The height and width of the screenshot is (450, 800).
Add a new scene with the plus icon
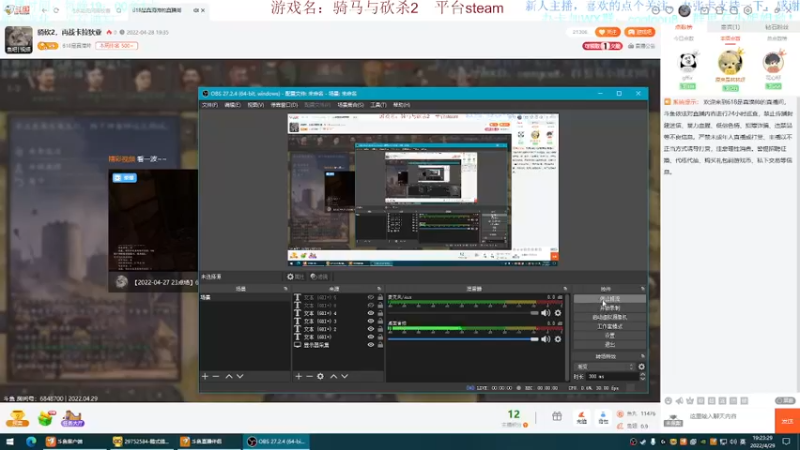tap(205, 377)
